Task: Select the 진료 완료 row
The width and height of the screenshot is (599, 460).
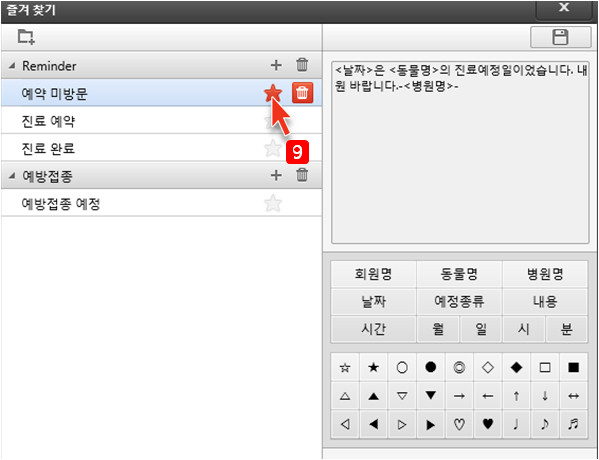Action: click(161, 148)
